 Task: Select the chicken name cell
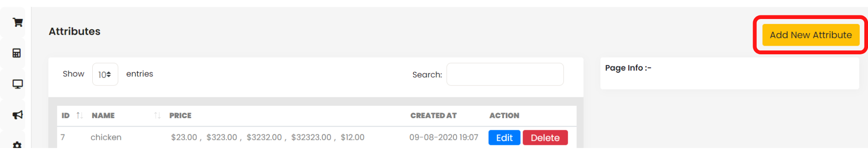point(106,137)
